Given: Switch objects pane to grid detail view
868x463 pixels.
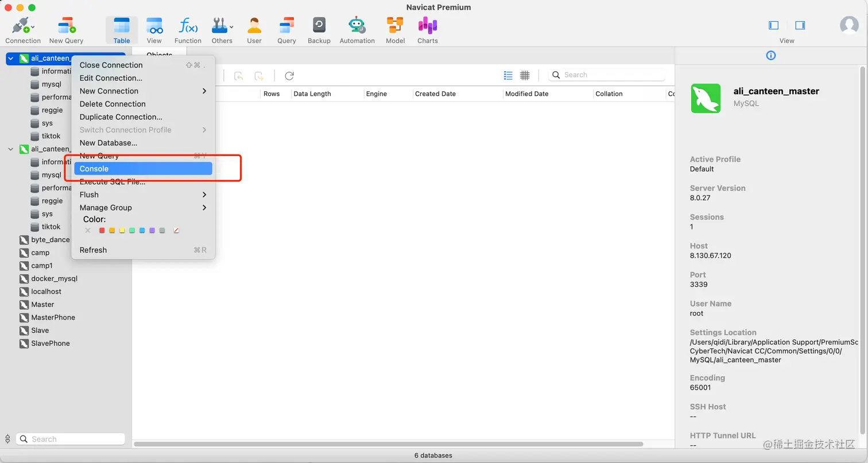Looking at the screenshot, I should point(525,75).
